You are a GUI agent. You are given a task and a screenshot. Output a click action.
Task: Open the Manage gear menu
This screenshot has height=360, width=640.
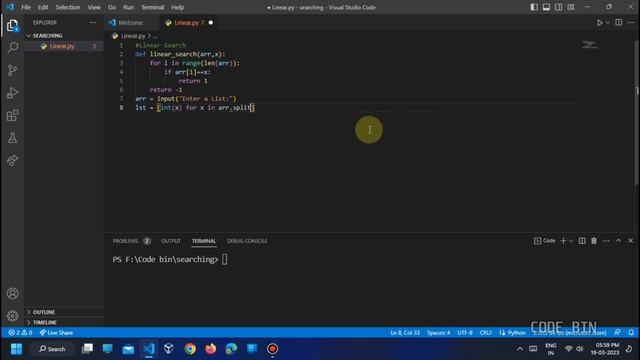tap(12, 316)
